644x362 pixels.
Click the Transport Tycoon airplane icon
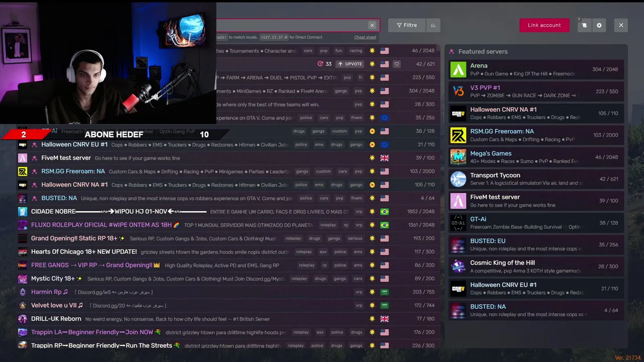(458, 179)
